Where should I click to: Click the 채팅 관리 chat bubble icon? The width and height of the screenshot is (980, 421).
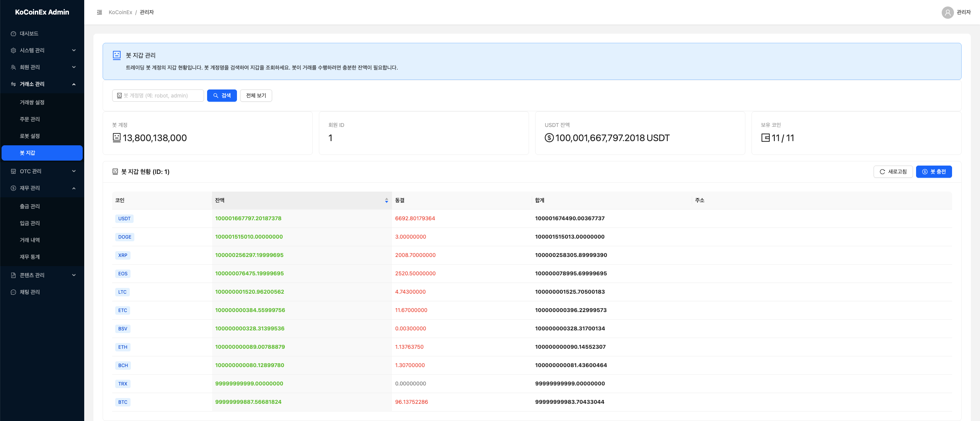pos(13,292)
